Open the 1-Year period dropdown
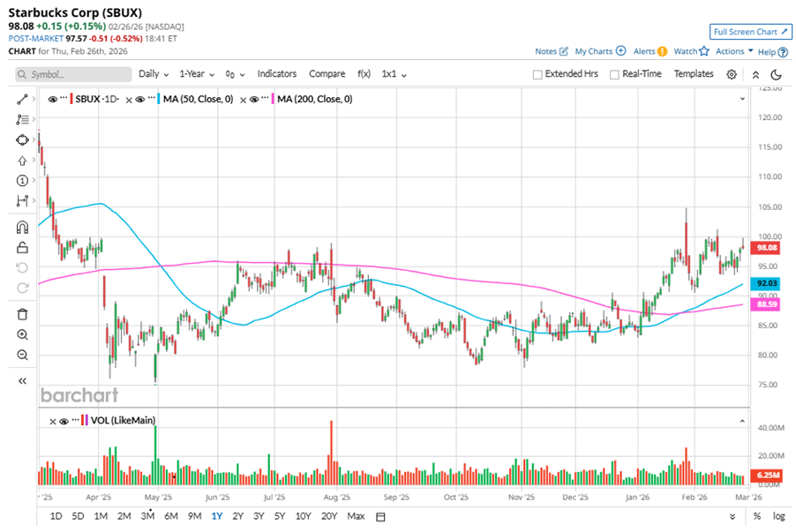The image size is (796, 532). (x=197, y=74)
